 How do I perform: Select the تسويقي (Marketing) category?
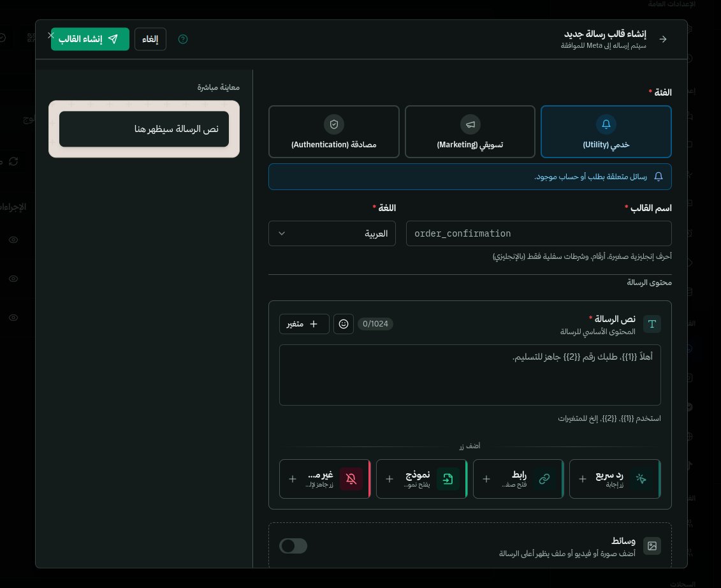[x=470, y=131]
